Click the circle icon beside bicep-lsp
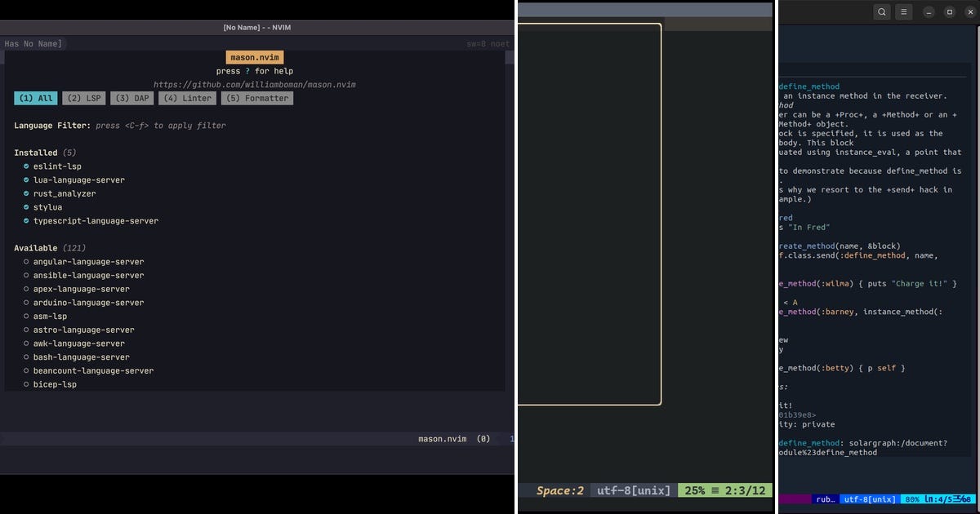 click(x=26, y=384)
